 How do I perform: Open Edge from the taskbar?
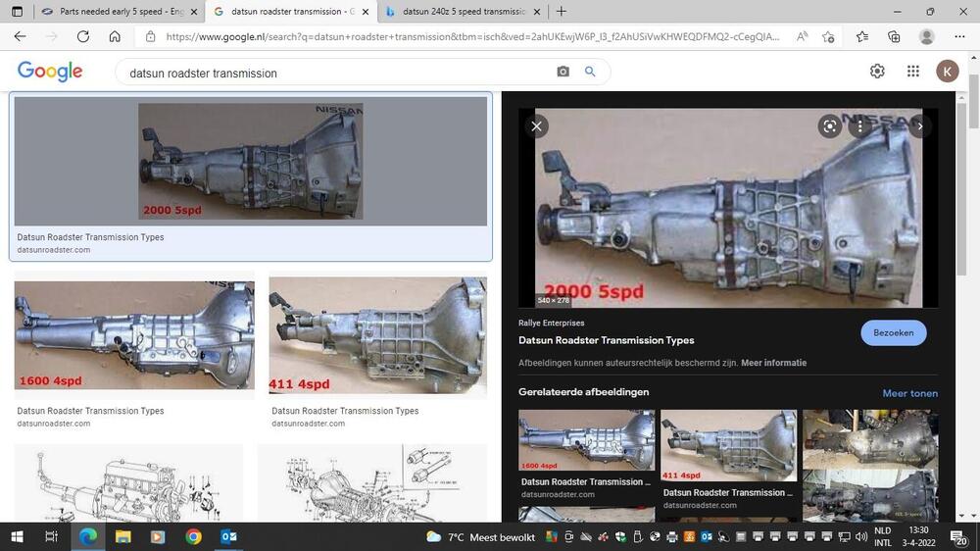click(x=87, y=536)
